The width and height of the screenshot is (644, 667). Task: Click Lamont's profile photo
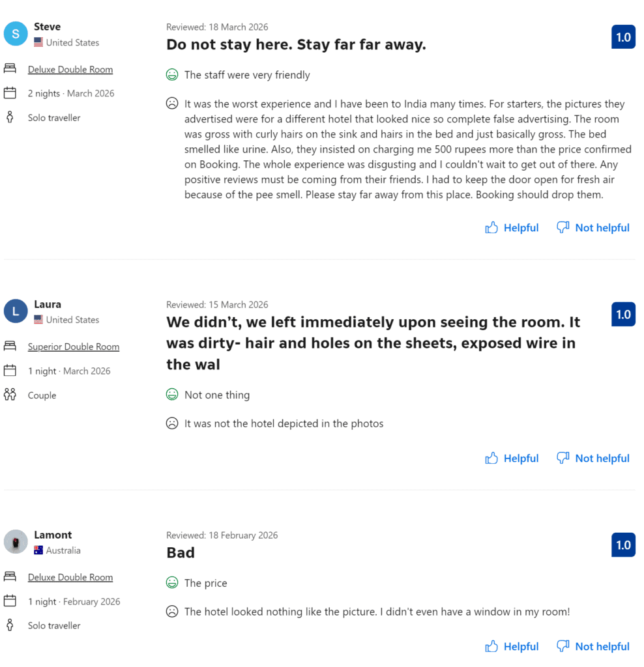point(16,541)
